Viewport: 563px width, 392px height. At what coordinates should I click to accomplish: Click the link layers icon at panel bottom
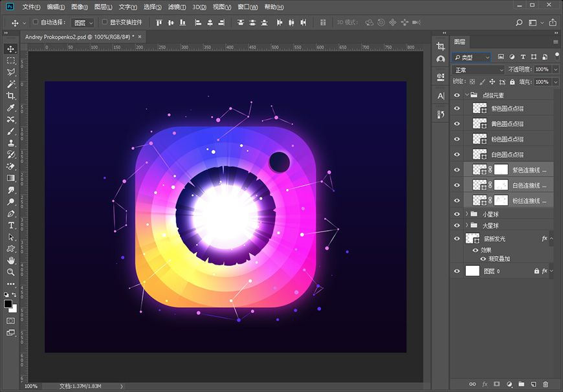click(x=472, y=384)
